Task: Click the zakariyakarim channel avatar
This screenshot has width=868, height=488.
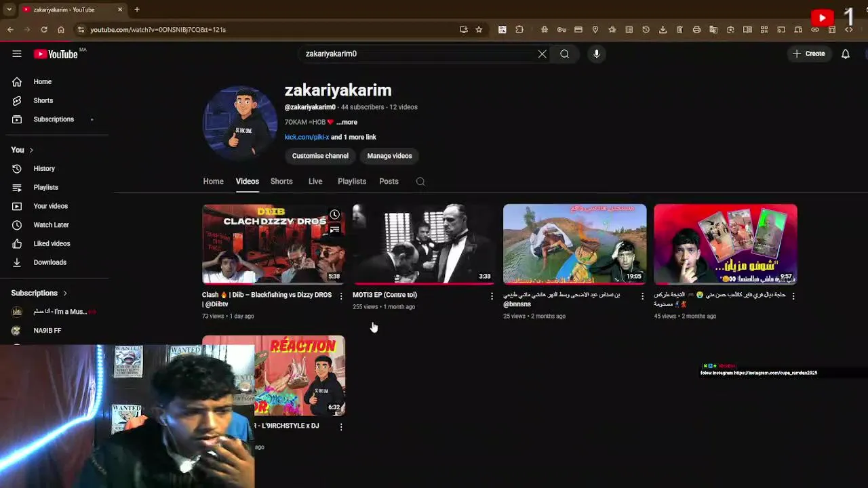Action: click(x=240, y=123)
